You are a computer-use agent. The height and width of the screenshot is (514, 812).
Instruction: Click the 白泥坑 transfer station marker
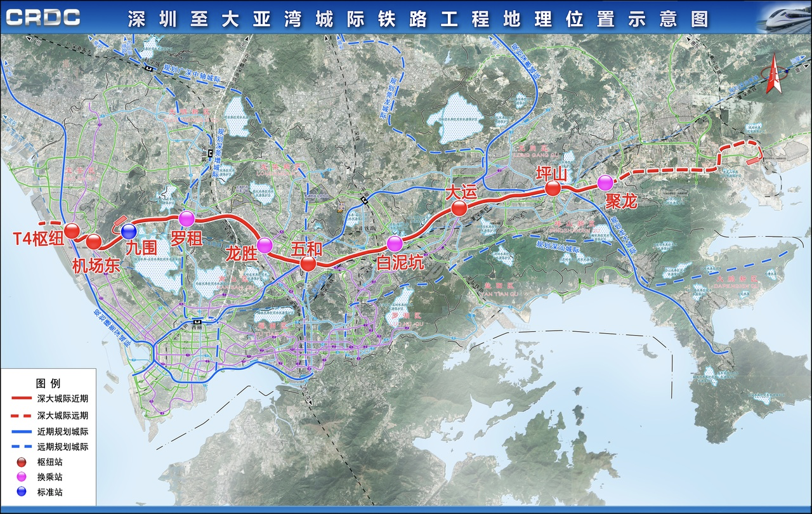click(x=395, y=243)
